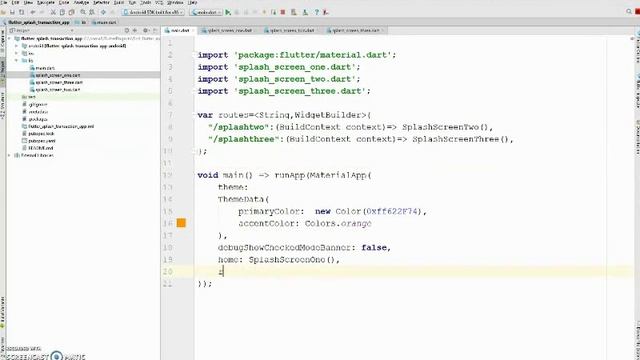Open the Refactor menu
This screenshot has height=360, width=640.
(101, 2)
